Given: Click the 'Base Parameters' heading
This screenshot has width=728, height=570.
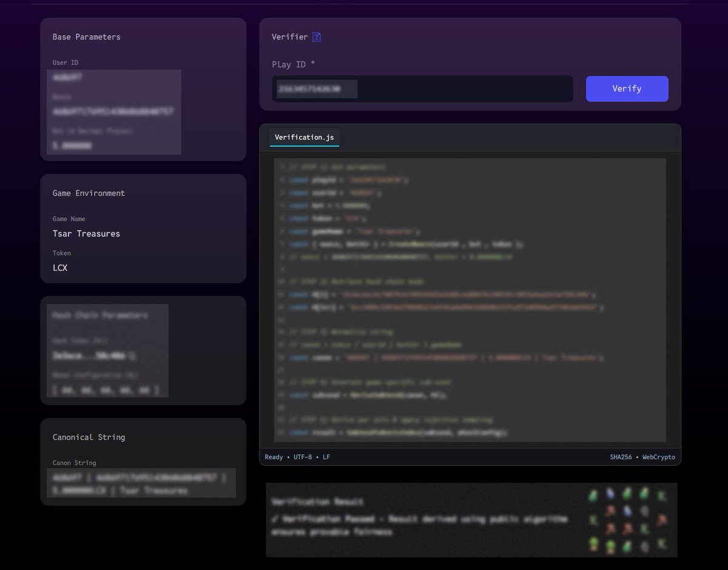Looking at the screenshot, I should 86,37.
